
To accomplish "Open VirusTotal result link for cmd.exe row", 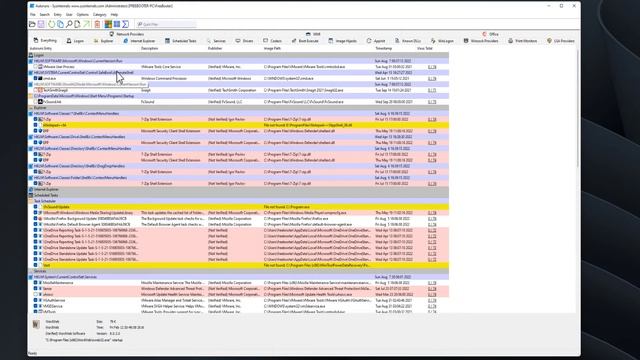I will tap(432, 78).
